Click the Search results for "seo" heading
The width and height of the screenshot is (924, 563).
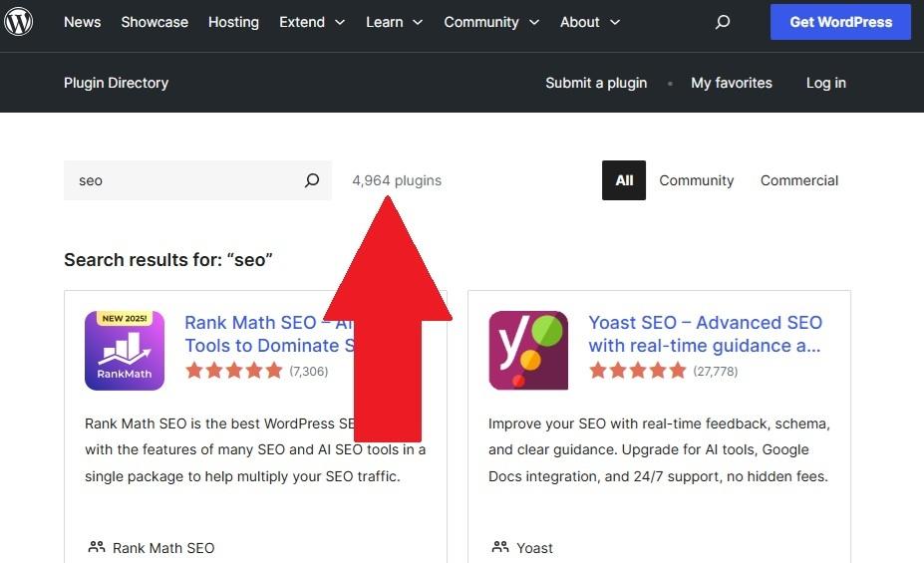167,260
